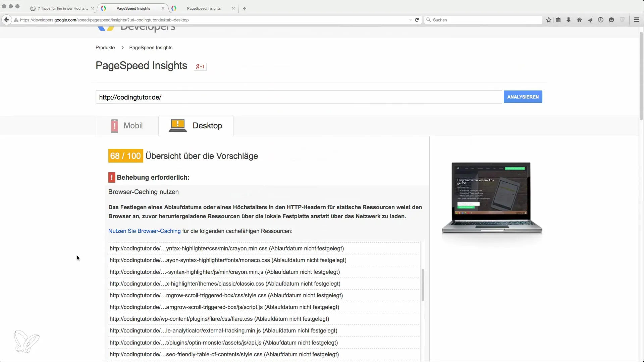Click the ANALYSIEREN button
The image size is (644, 362).
pyautogui.click(x=523, y=97)
